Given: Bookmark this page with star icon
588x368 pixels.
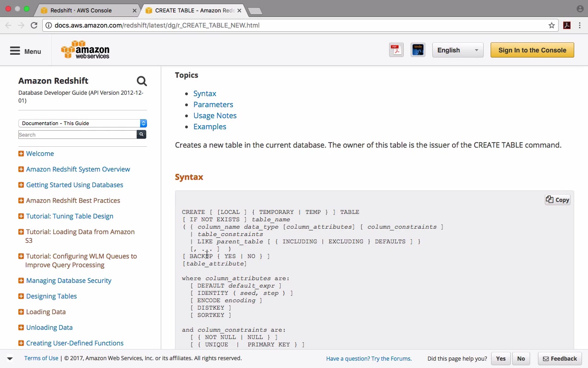Looking at the screenshot, I should 552,25.
